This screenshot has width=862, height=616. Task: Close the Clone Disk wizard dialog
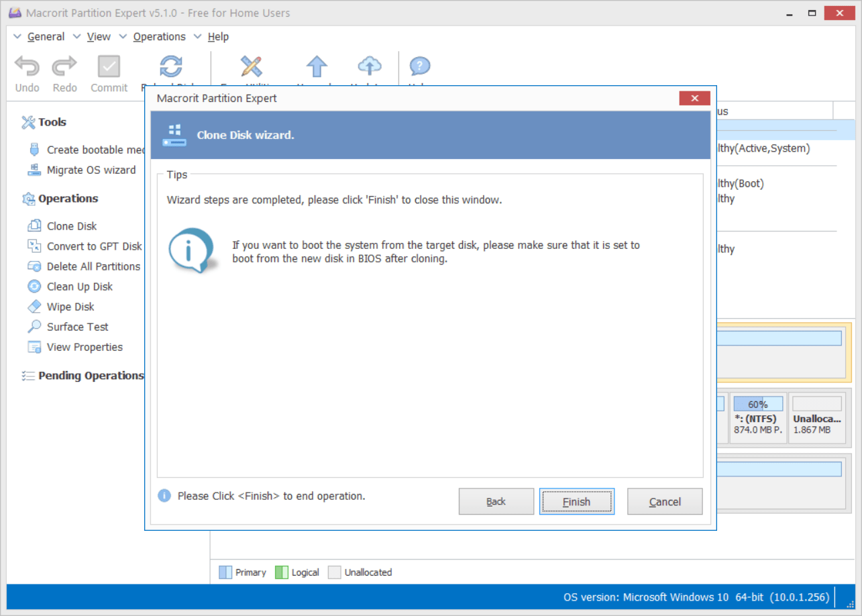click(694, 99)
